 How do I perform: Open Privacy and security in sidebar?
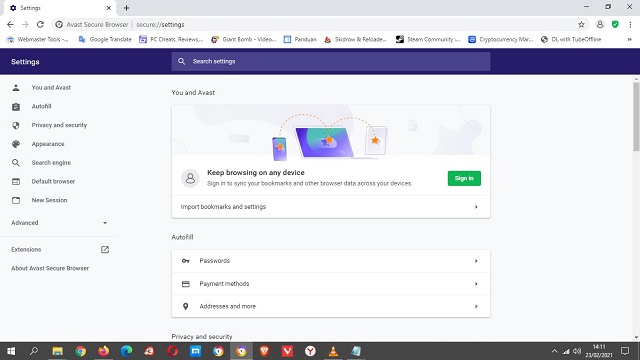(59, 125)
